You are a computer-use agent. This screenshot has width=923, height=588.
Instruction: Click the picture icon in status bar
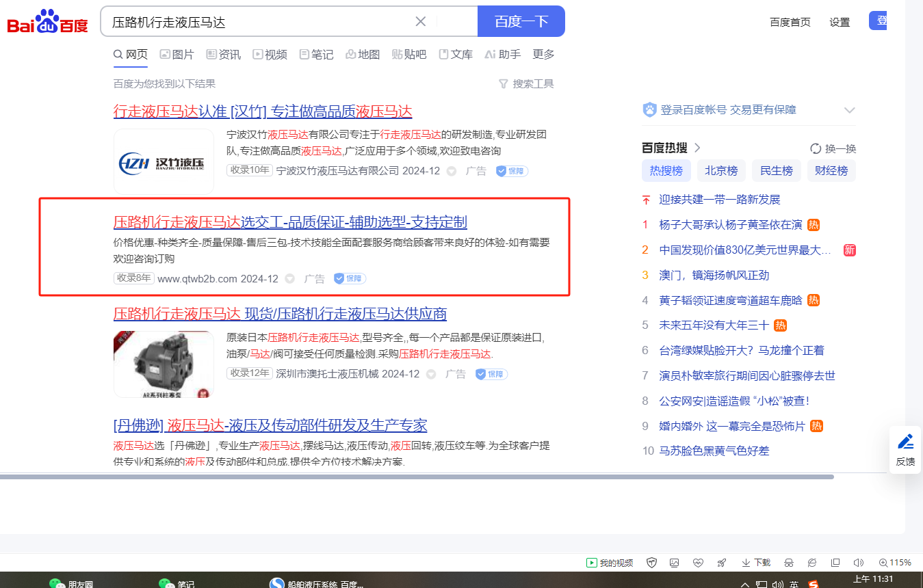point(675,563)
